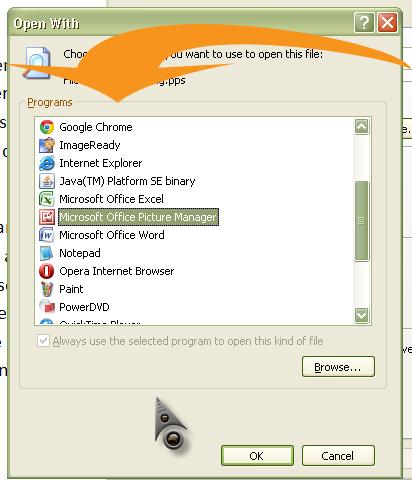
Task: Click the programs list scrollbar thumb
Action: coord(362,221)
